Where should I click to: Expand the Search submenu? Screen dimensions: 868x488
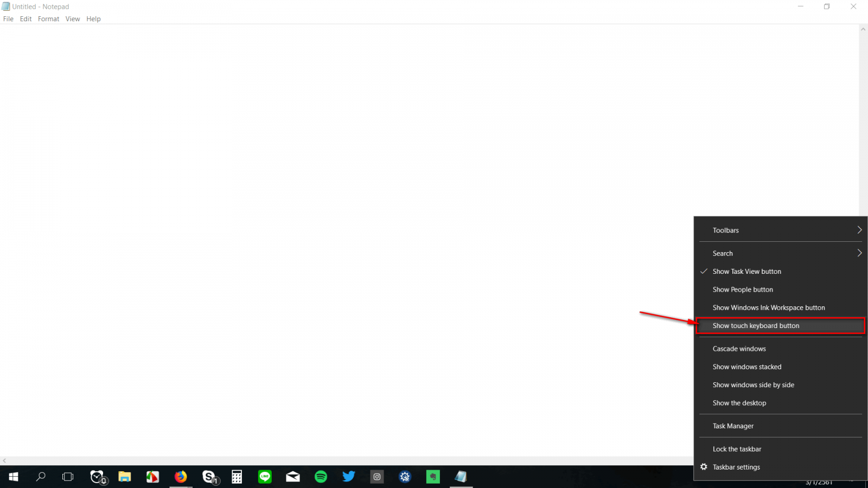(x=780, y=253)
